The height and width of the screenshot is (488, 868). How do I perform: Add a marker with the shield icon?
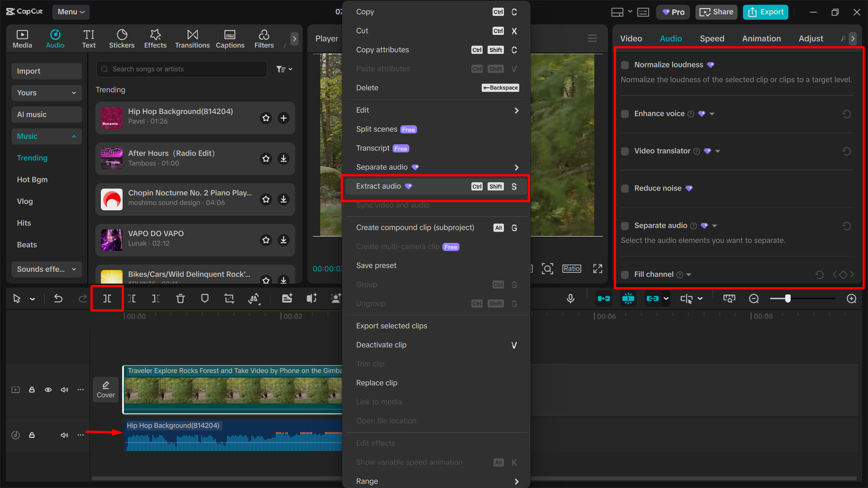[205, 298]
